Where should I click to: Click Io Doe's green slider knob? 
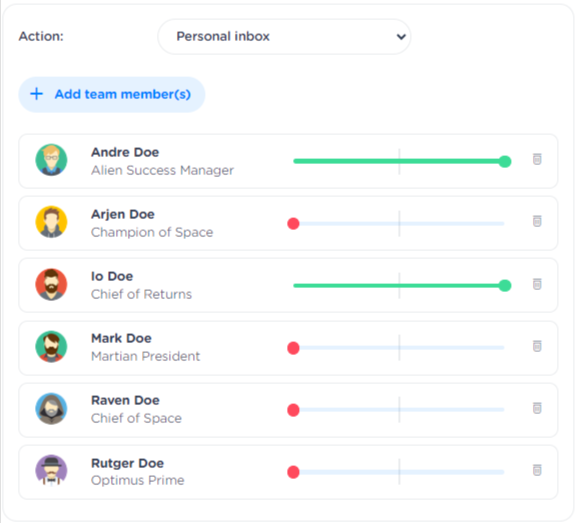[505, 285]
